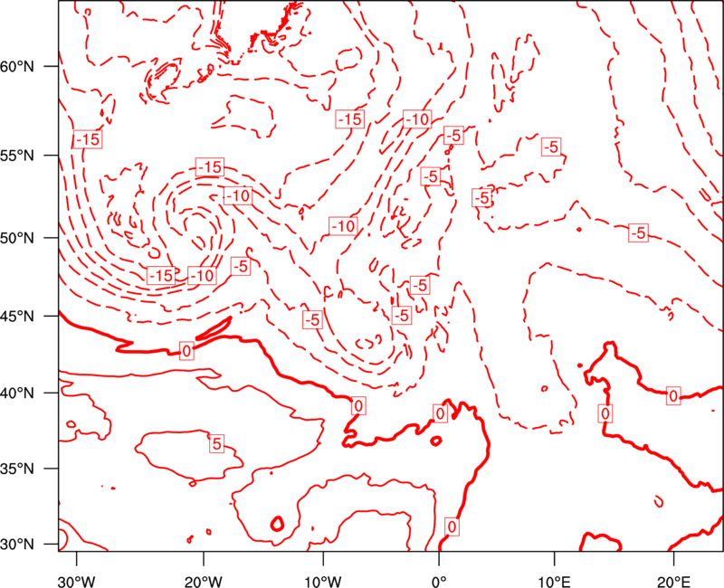Viewport: 724px width, 588px height.
Task: Click the 0° longitude axis label
Action: pyautogui.click(x=438, y=581)
